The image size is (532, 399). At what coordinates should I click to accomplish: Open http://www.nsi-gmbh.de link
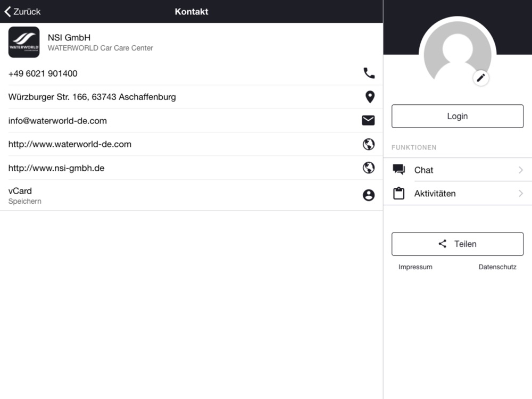(56, 168)
